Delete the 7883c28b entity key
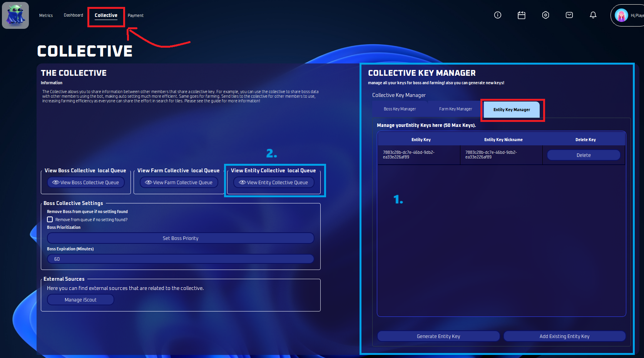The width and height of the screenshot is (644, 358). 584,155
